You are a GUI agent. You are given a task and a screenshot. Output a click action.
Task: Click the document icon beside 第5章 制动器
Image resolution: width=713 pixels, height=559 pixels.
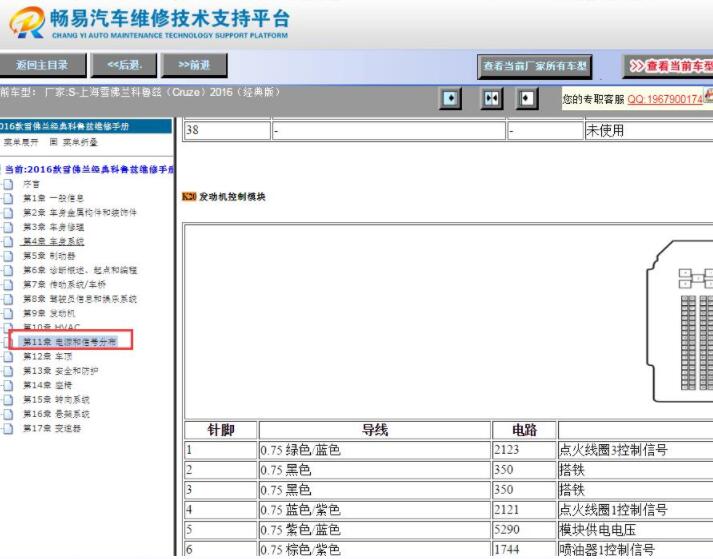pyautogui.click(x=8, y=256)
